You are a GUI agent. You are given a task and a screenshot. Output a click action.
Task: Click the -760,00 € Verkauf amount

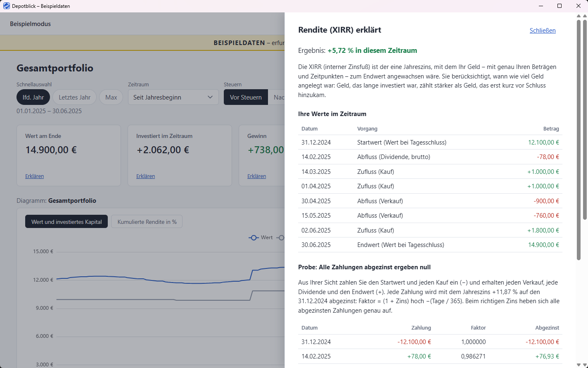pyautogui.click(x=546, y=216)
